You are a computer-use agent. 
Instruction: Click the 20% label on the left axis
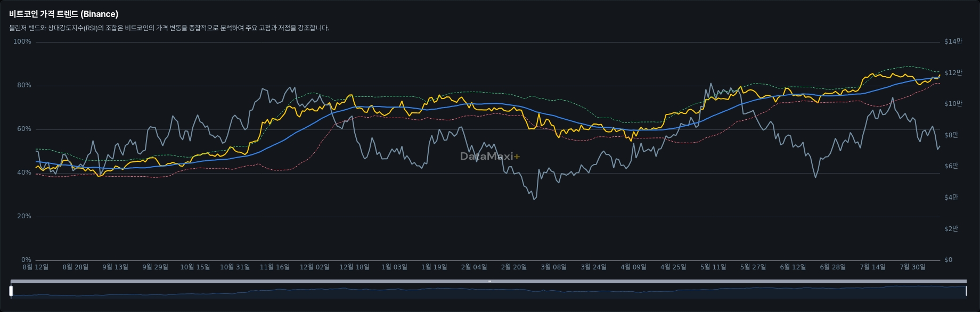24,216
